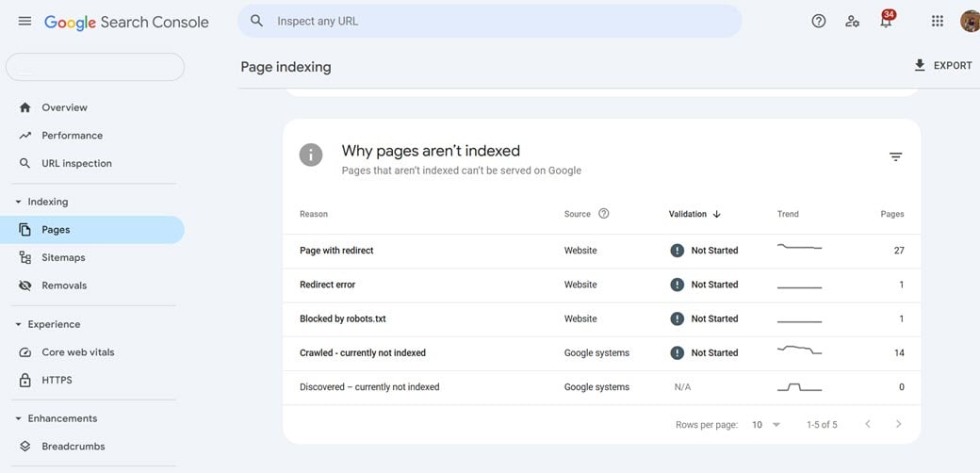This screenshot has width=980, height=473.
Task: Click the Performance trend icon
Action: 25,136
